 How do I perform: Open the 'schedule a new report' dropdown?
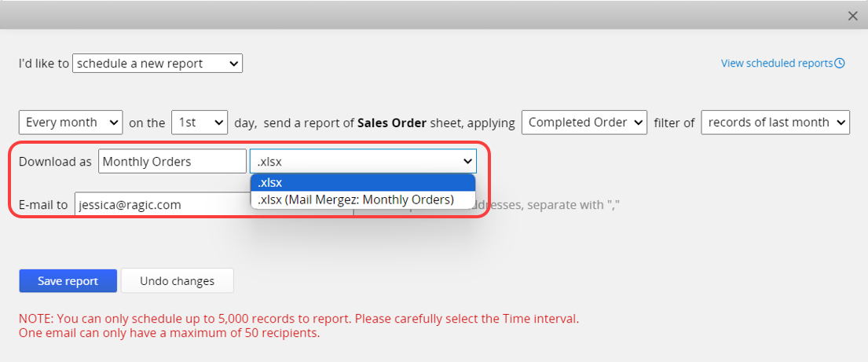[157, 64]
